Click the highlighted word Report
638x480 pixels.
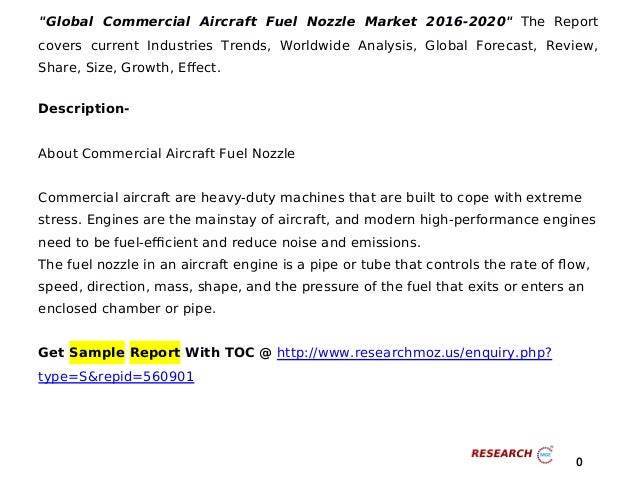coord(155,353)
